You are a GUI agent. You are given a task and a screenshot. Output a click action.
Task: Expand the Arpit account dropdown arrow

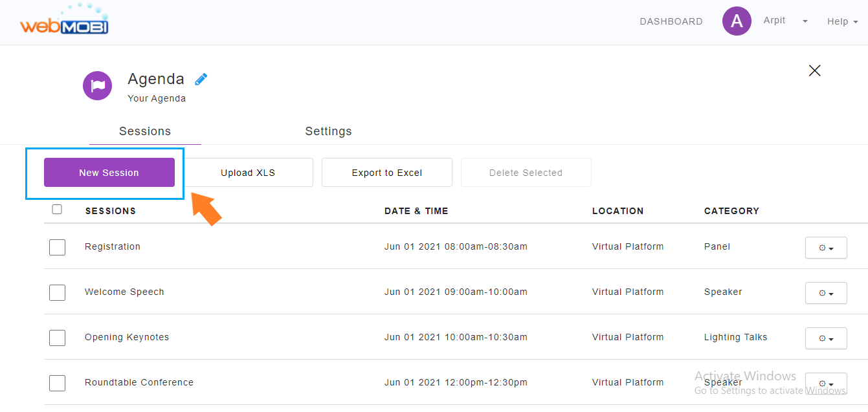point(805,21)
